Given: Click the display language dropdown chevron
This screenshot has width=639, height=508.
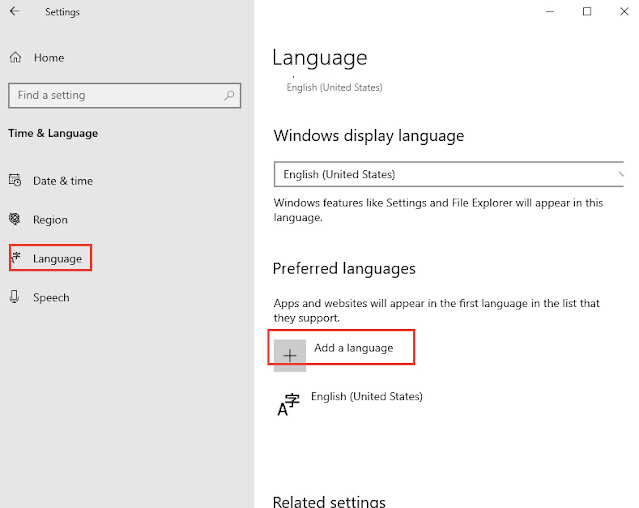Looking at the screenshot, I should click(x=621, y=174).
